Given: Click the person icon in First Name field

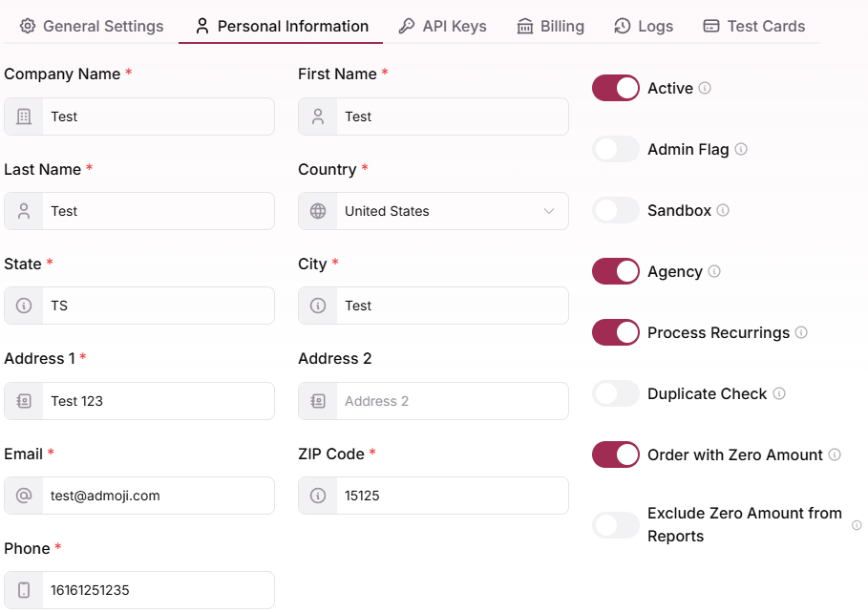Looking at the screenshot, I should [318, 116].
